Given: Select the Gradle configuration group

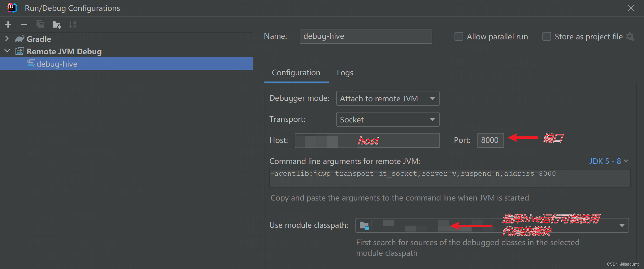Looking at the screenshot, I should point(39,39).
